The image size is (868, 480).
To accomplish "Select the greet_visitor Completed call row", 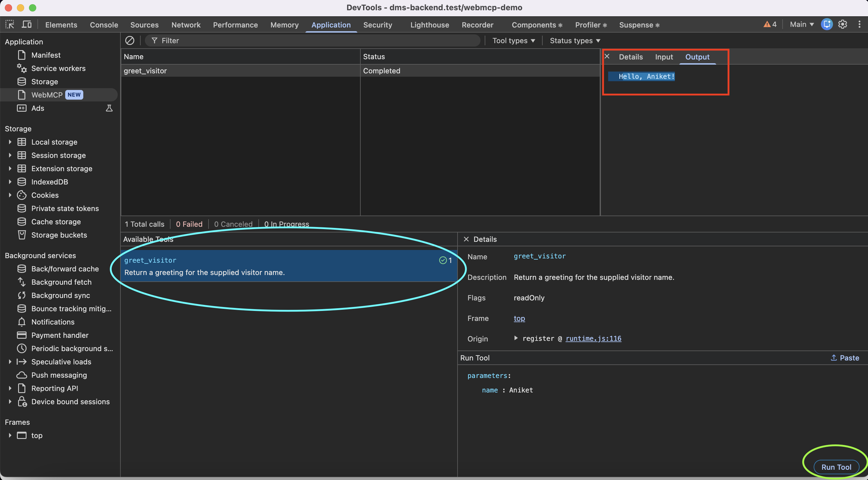I will tap(360, 71).
